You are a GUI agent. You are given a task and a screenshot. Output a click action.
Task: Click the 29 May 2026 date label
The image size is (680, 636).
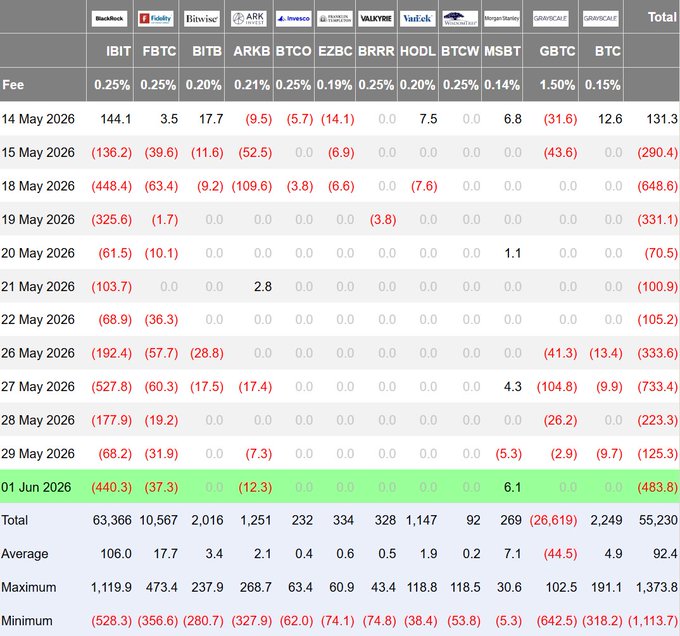(38, 453)
